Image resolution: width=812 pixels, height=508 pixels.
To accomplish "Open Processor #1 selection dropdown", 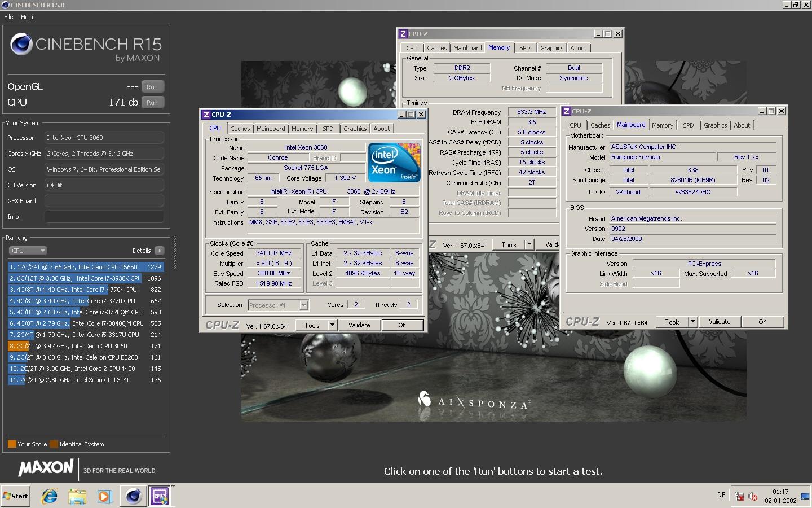I will (x=278, y=305).
